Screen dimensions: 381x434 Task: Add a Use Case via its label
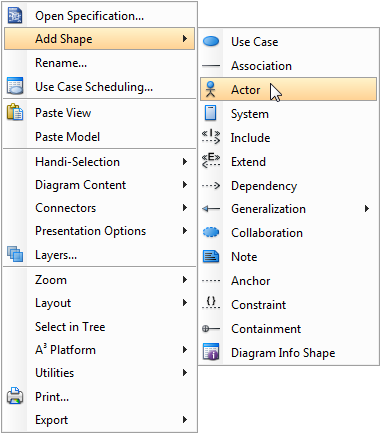255,42
